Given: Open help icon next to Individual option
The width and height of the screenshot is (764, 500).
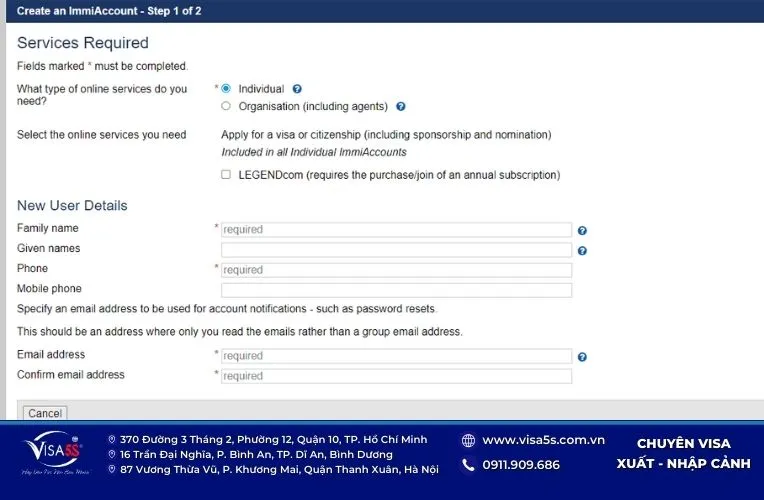Looking at the screenshot, I should pyautogui.click(x=297, y=89).
